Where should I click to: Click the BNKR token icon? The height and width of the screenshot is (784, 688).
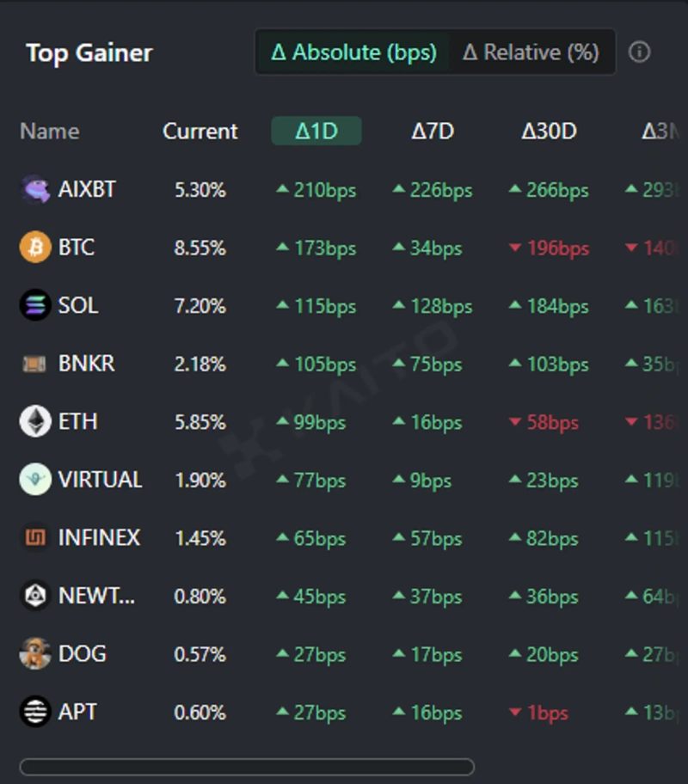coord(35,364)
